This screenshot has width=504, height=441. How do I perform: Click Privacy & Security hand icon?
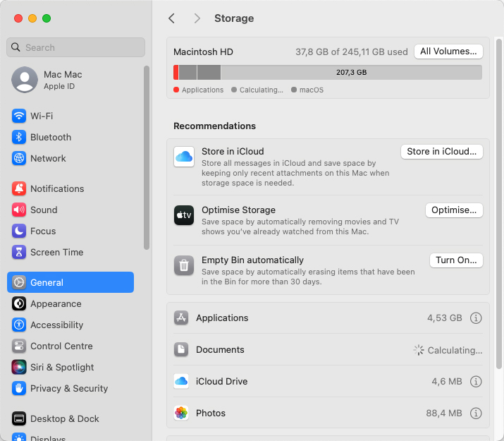[x=19, y=389]
